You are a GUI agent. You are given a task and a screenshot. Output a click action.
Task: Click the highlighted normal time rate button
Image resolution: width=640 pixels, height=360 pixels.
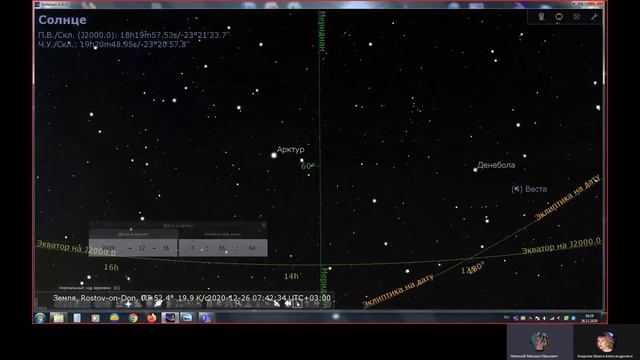[x=298, y=303]
